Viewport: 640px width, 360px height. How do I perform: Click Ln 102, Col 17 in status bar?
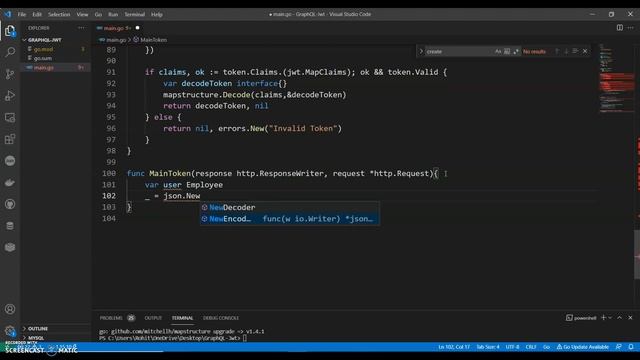tap(454, 347)
